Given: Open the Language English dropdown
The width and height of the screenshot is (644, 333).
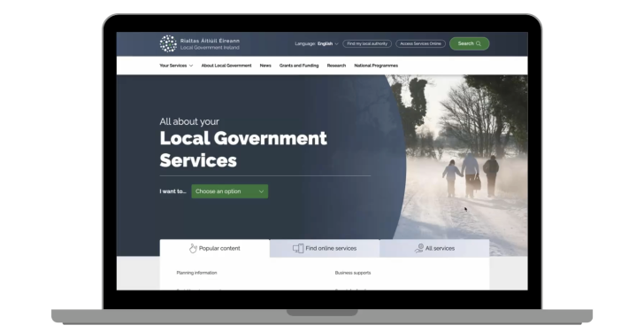Looking at the screenshot, I should coord(317,43).
